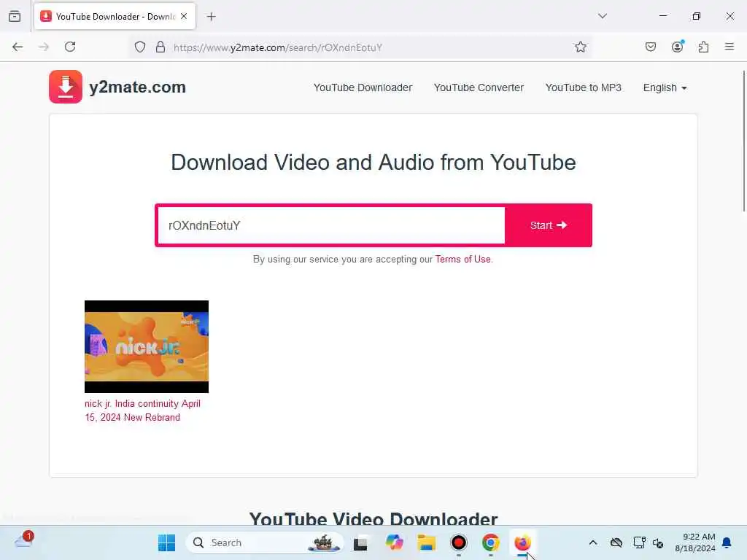This screenshot has height=560, width=747.
Task: Select the YouTube Downloader browser tab
Action: click(115, 17)
